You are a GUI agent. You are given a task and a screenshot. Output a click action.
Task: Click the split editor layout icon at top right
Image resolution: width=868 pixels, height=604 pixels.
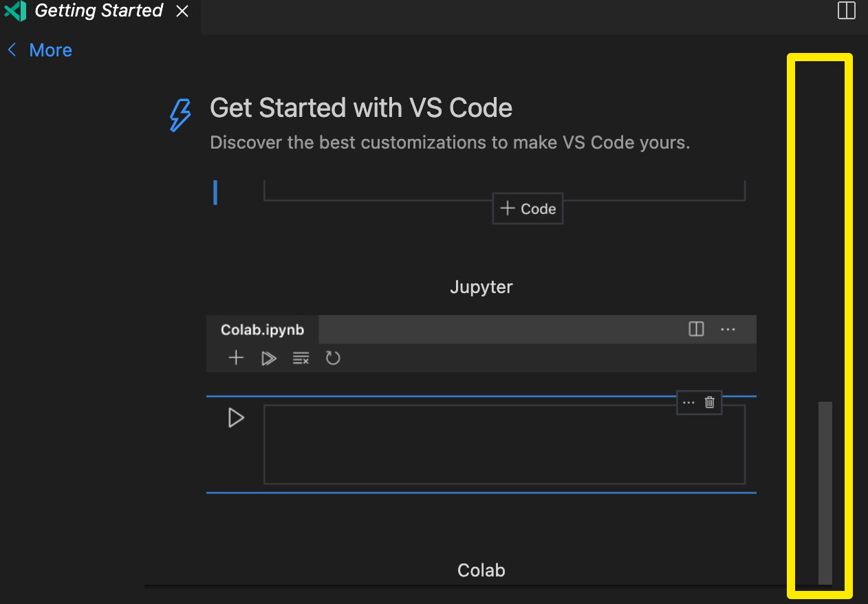pyautogui.click(x=846, y=11)
